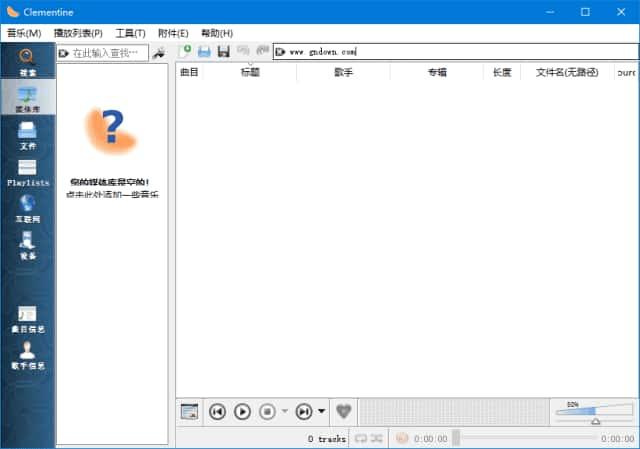Click the empty library message to add music
Image resolution: width=640 pixels, height=449 pixels.
tap(112, 188)
